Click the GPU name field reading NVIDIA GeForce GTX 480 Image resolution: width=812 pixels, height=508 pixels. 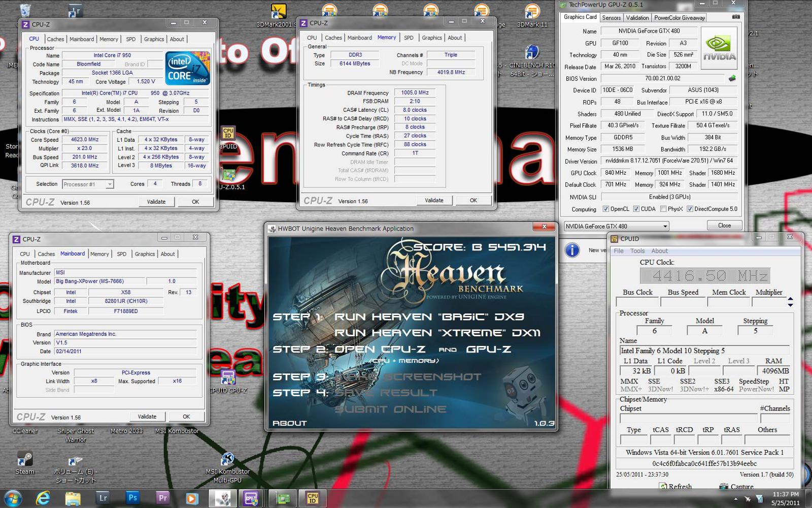649,31
